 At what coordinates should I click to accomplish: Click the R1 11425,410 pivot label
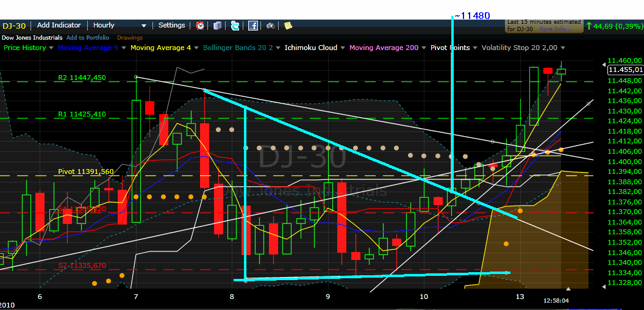[x=82, y=114]
